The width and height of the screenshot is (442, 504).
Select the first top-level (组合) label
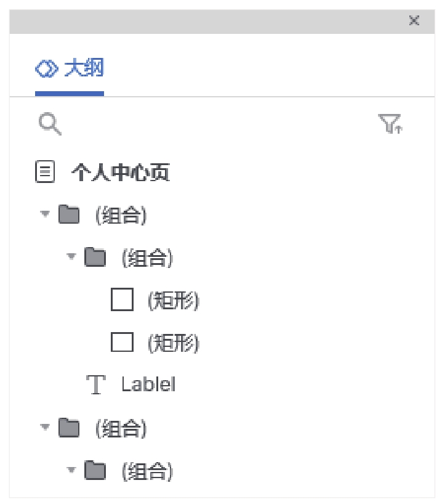point(121,216)
